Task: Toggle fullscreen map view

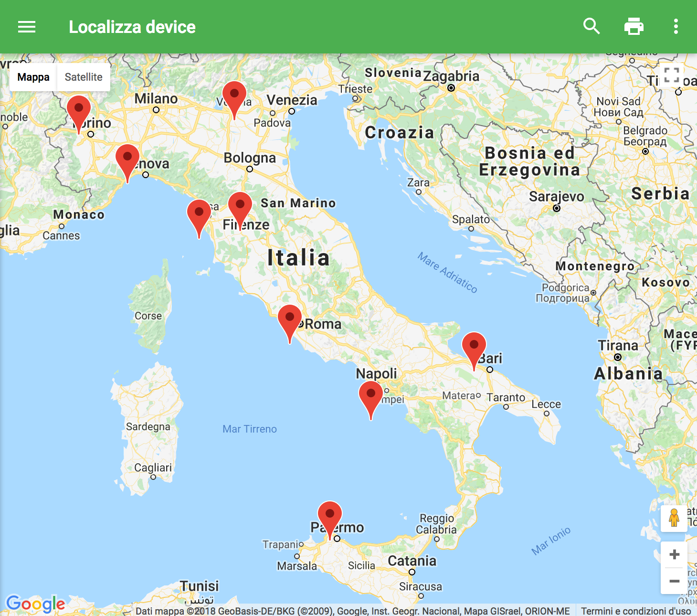Action: pyautogui.click(x=671, y=75)
